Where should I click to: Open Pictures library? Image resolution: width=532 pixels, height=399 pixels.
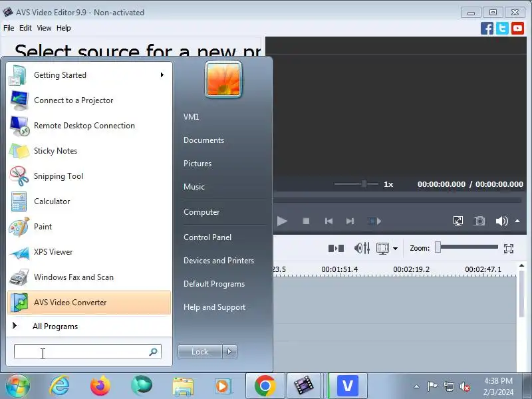pyautogui.click(x=198, y=164)
